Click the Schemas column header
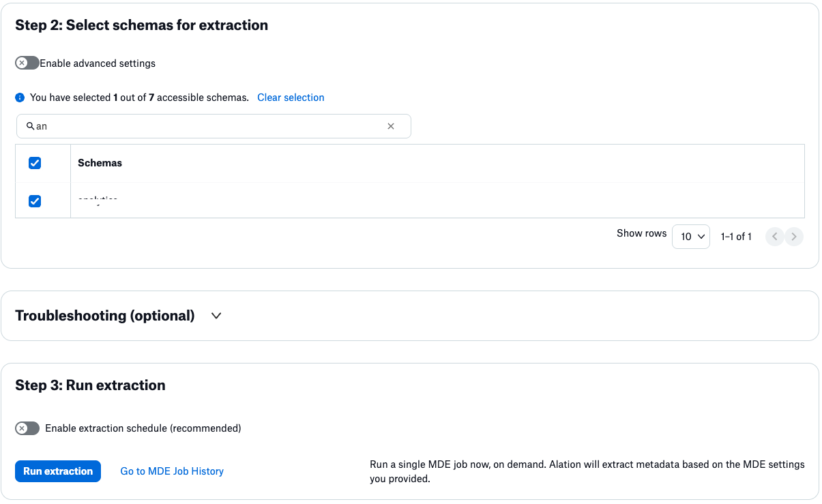The width and height of the screenshot is (822, 504). click(x=100, y=163)
